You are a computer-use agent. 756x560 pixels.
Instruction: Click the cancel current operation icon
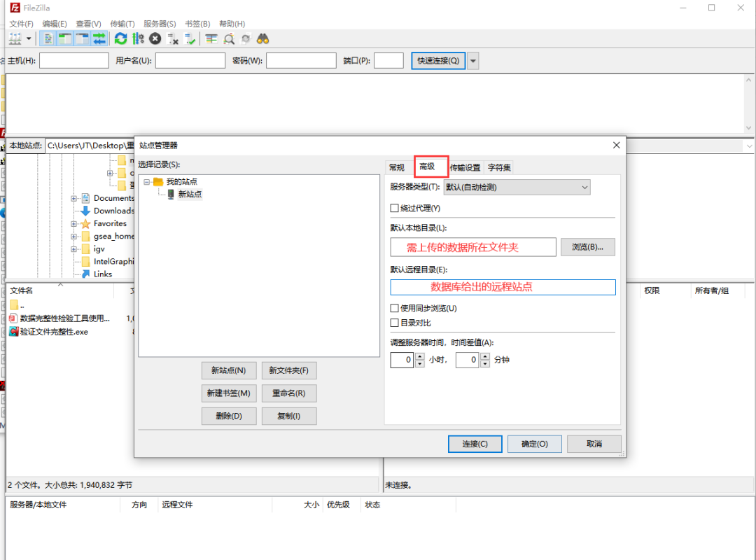pyautogui.click(x=155, y=38)
